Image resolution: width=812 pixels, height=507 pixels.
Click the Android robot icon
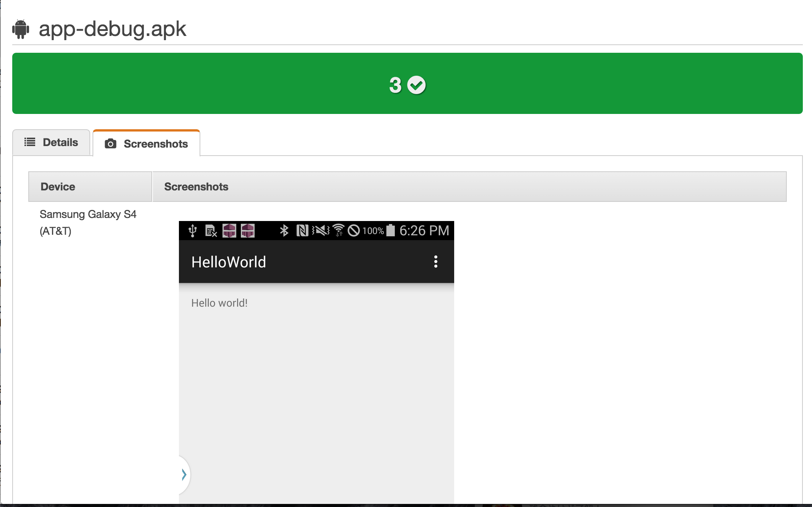[x=21, y=29]
